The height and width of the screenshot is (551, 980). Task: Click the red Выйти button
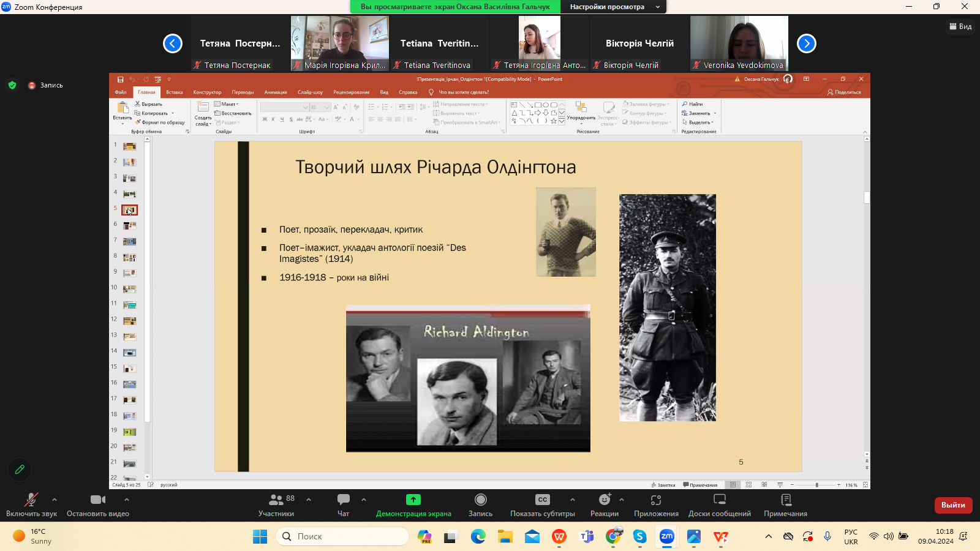pyautogui.click(x=953, y=505)
